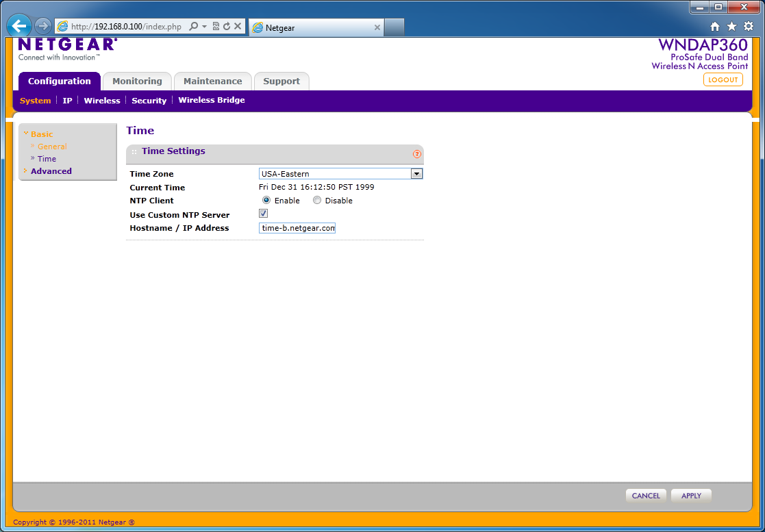Open Time under Basic
Image resolution: width=765 pixels, height=532 pixels.
(47, 158)
